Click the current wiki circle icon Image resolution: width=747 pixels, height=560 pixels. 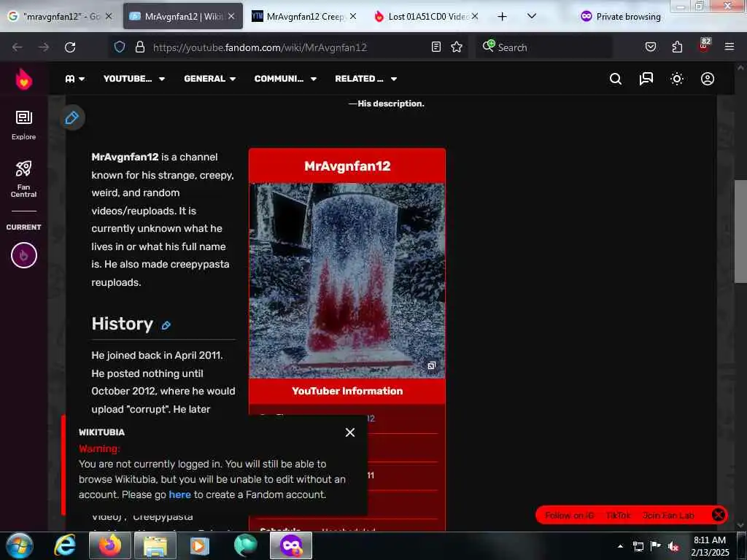(x=24, y=255)
